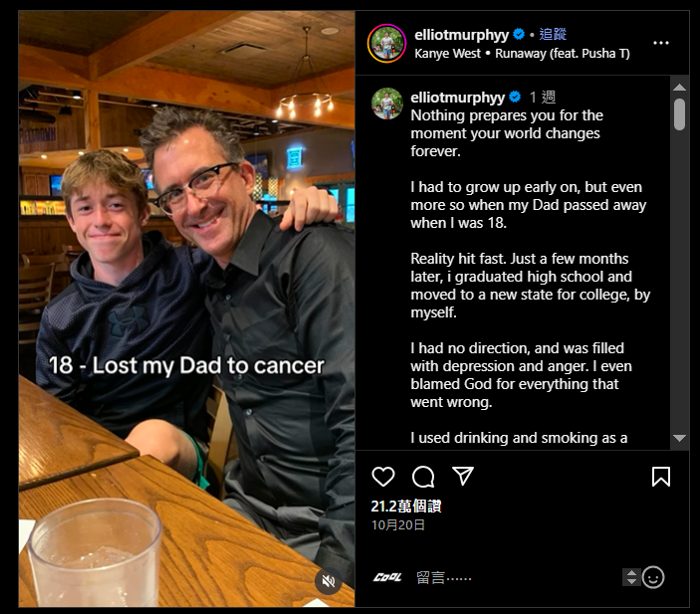Open the Kanye West Runaway audio link
Image resolution: width=700 pixels, height=614 pixels.
click(522, 53)
